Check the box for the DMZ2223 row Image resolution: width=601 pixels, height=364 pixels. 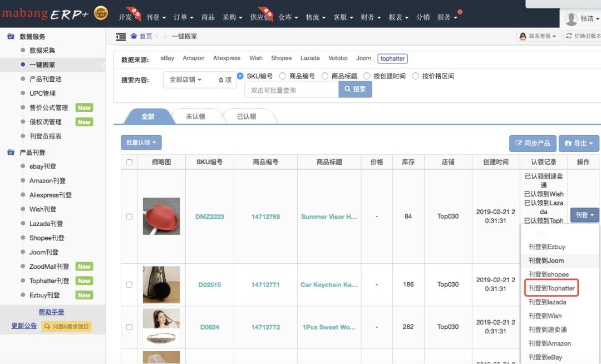129,217
